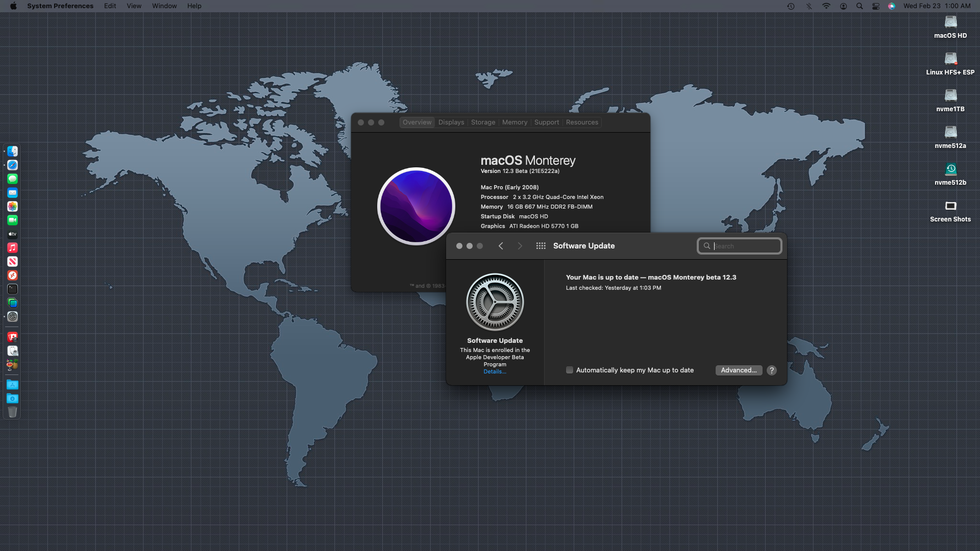The height and width of the screenshot is (551, 980).
Task: Click the Advanced... button
Action: coord(739,370)
